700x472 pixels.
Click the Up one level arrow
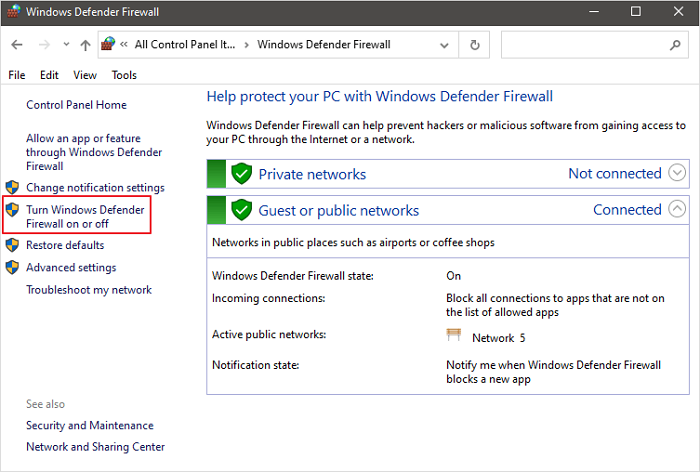click(85, 45)
